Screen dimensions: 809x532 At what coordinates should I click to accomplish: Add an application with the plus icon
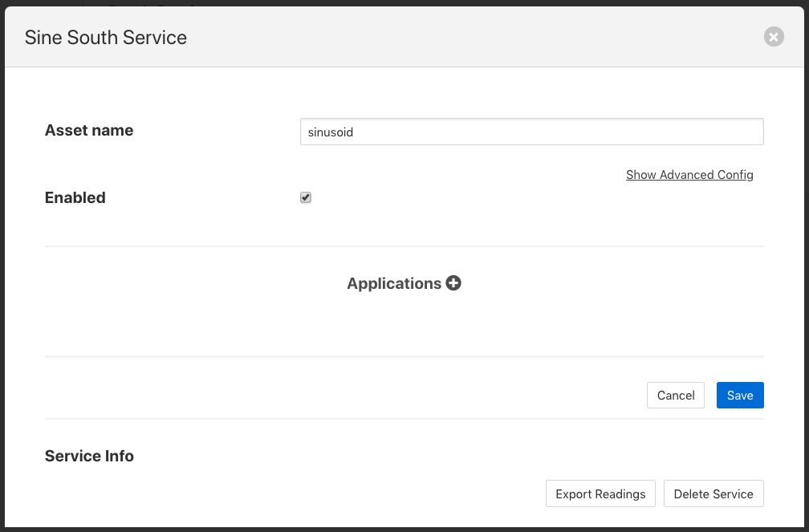click(453, 283)
